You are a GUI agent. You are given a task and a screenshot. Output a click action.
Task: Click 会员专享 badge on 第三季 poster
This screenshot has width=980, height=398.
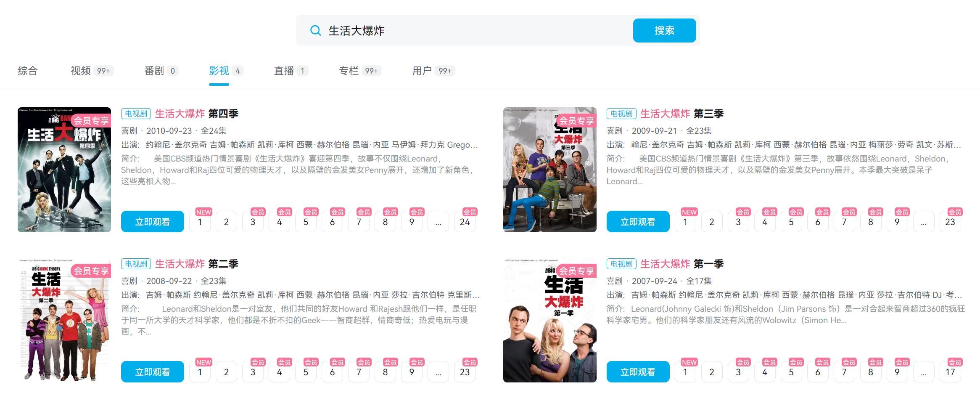576,121
